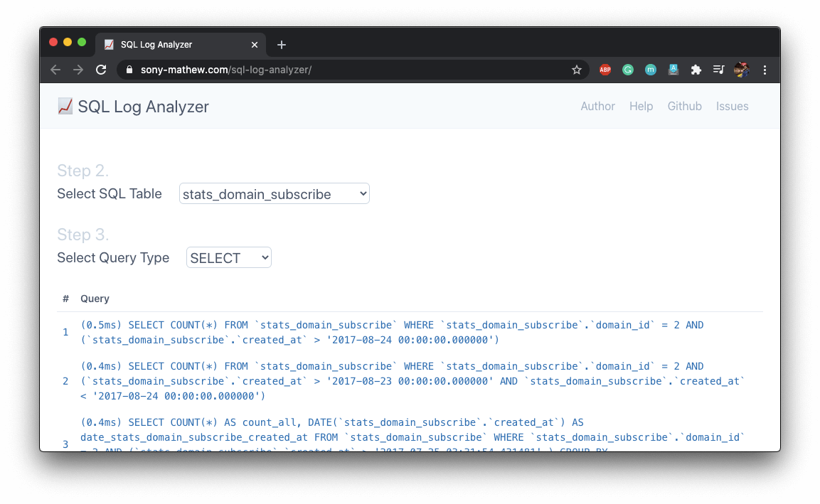Screen dimensions: 820x504
Task: Open the blue bookmark-style extension icon
Action: click(673, 70)
